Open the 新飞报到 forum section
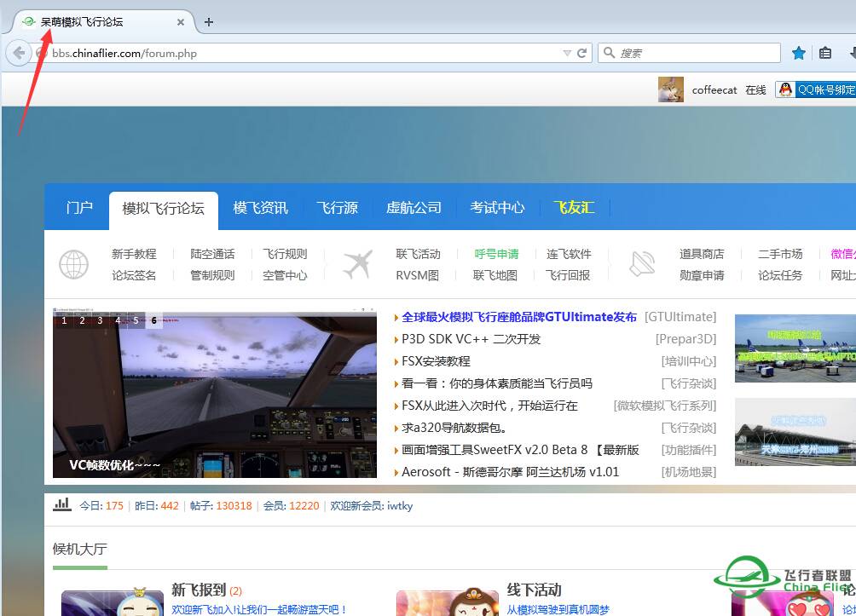This screenshot has height=616, width=856. (x=198, y=590)
